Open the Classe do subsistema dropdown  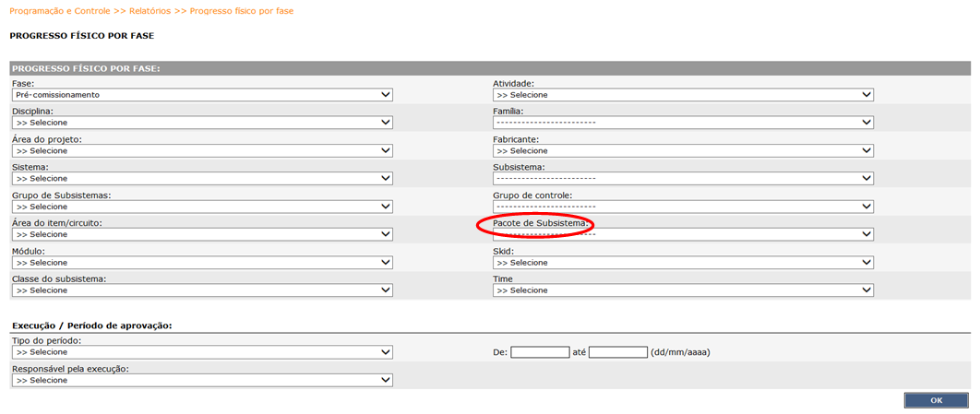click(x=202, y=290)
